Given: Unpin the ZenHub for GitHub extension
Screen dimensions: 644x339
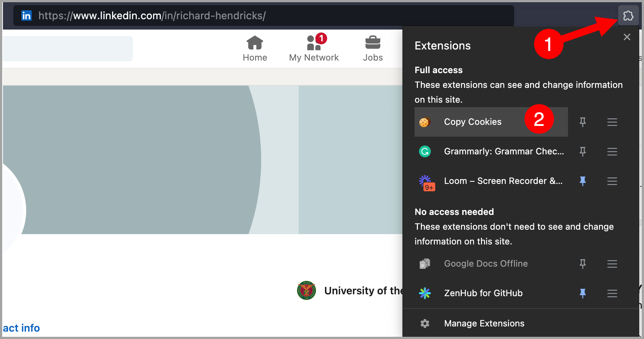Looking at the screenshot, I should point(583,293).
